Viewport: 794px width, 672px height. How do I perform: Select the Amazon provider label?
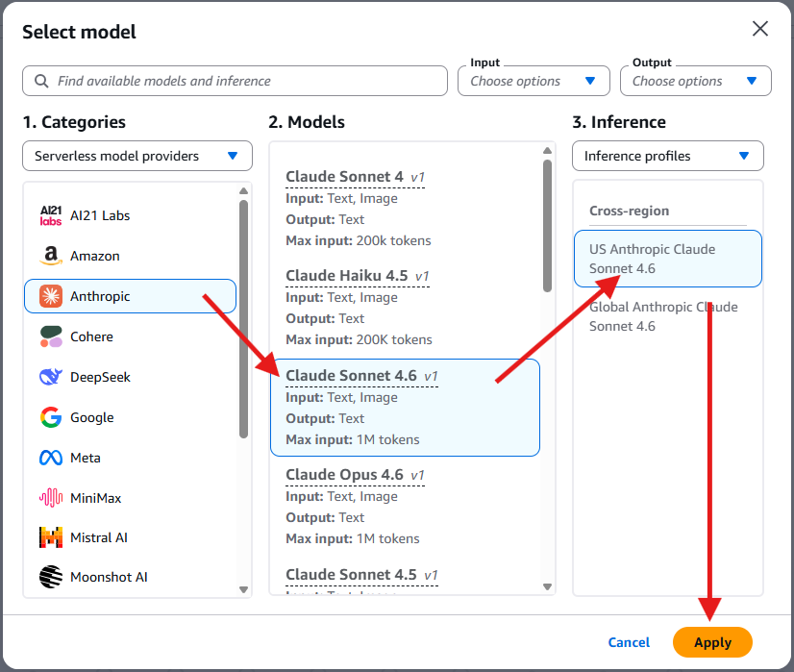(x=95, y=257)
